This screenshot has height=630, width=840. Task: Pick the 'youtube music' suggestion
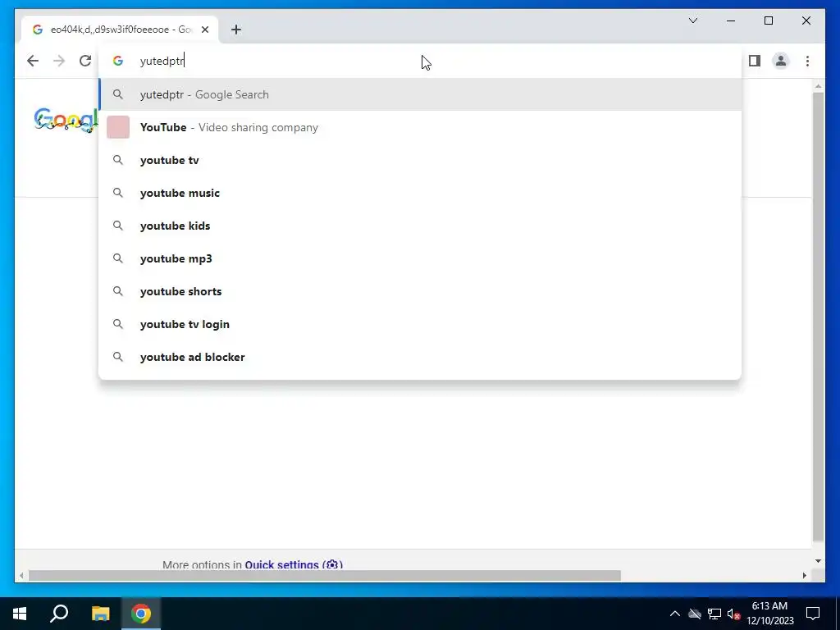[x=420, y=193]
